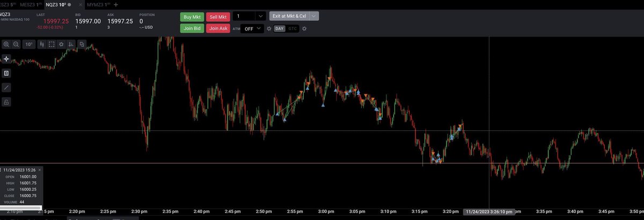This screenshot has height=220, width=644.
Task: Click the CLOSE 16000.75 data box row
Action: tap(21, 195)
